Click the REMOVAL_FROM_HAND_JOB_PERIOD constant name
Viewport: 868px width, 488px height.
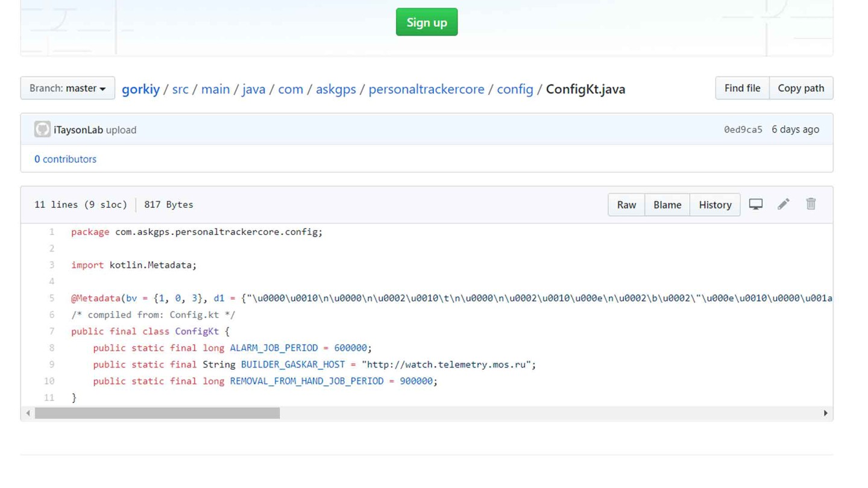tap(307, 381)
